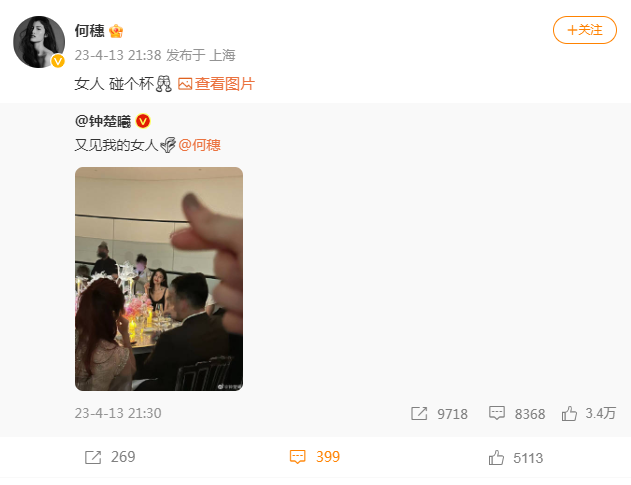This screenshot has width=631, height=485.
Task: Click the picture icon before 查看图片
Action: [x=185, y=84]
